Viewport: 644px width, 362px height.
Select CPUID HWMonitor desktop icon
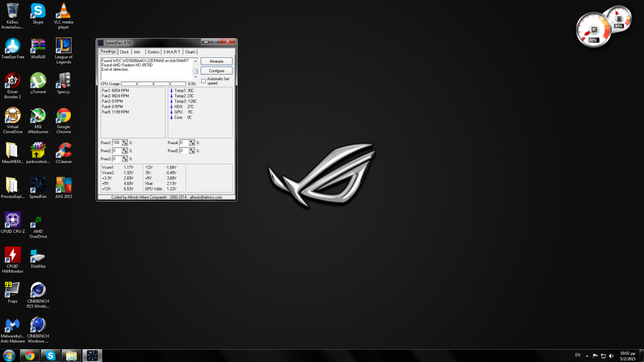[x=13, y=260]
